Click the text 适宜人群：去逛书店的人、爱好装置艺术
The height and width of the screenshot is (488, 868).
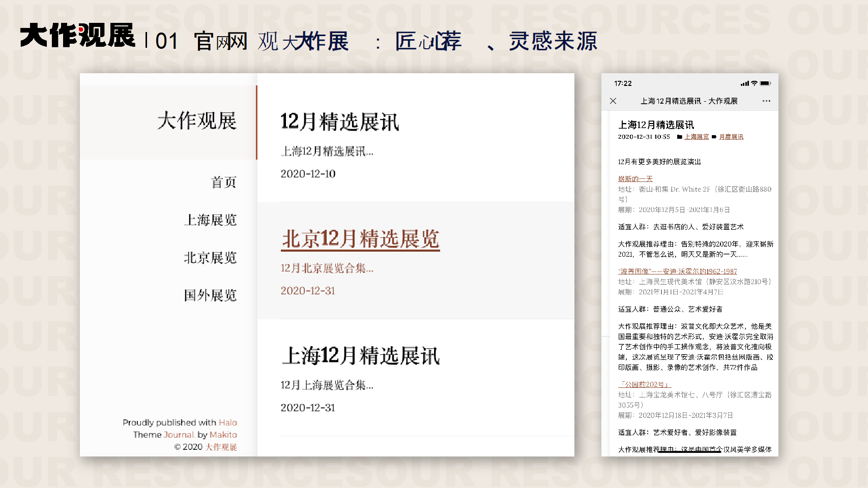681,227
